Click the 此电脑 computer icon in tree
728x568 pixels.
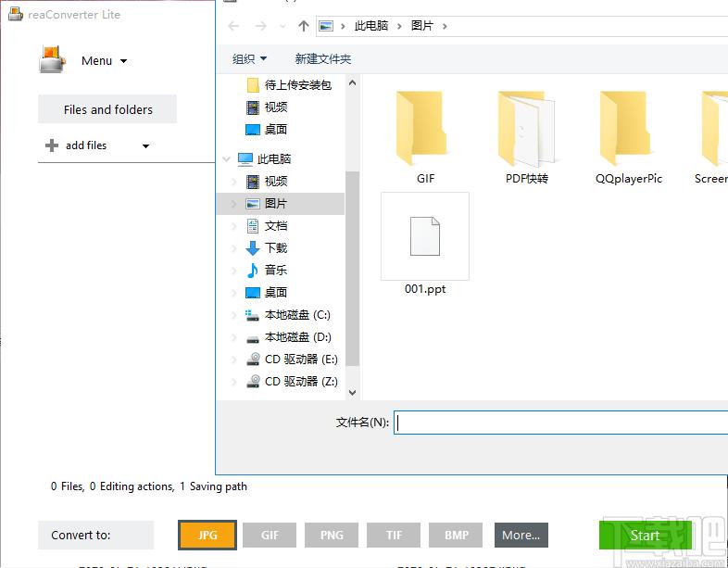pyautogui.click(x=245, y=159)
